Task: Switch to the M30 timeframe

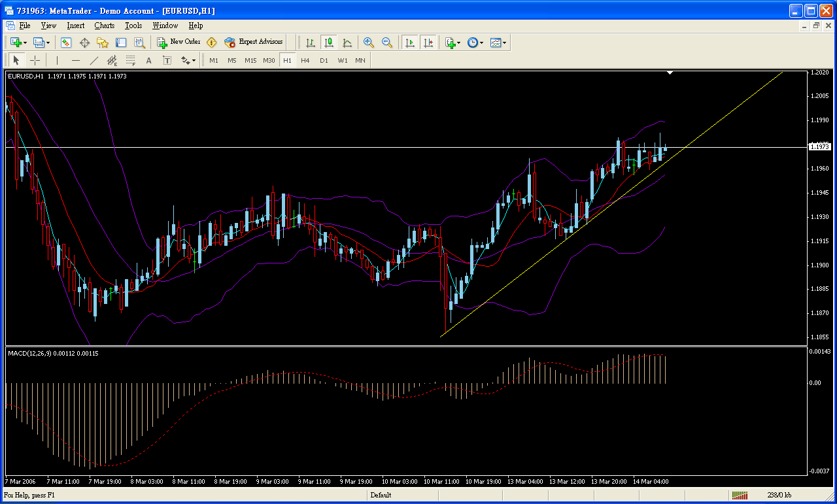Action: (269, 60)
